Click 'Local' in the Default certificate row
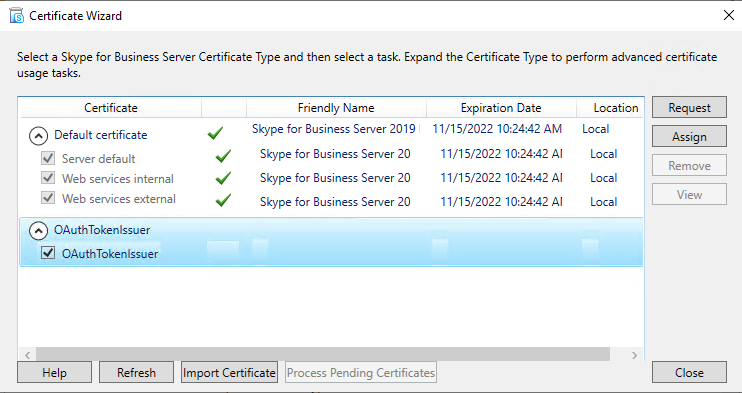This screenshot has height=393, width=742. (596, 129)
